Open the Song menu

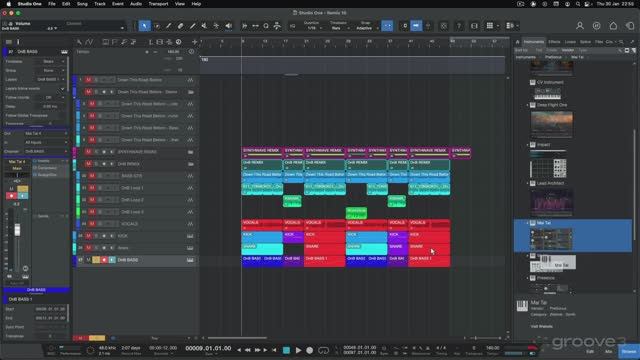pos(82,4)
